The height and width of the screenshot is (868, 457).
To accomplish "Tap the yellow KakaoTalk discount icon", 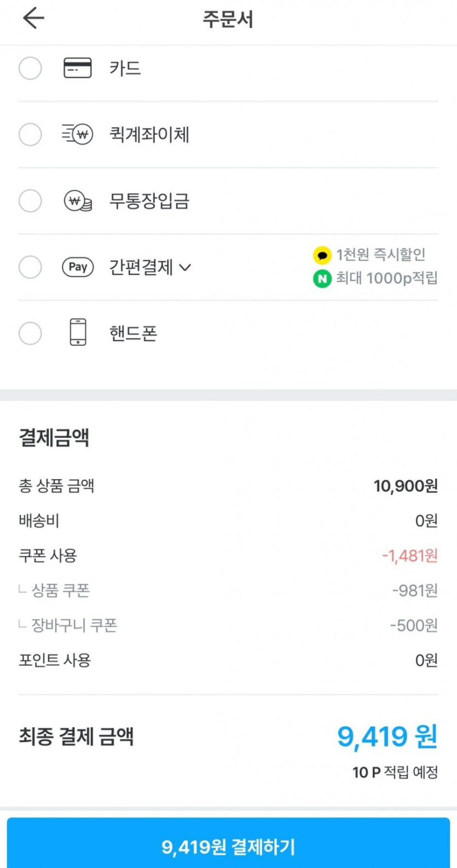I will pyautogui.click(x=322, y=255).
